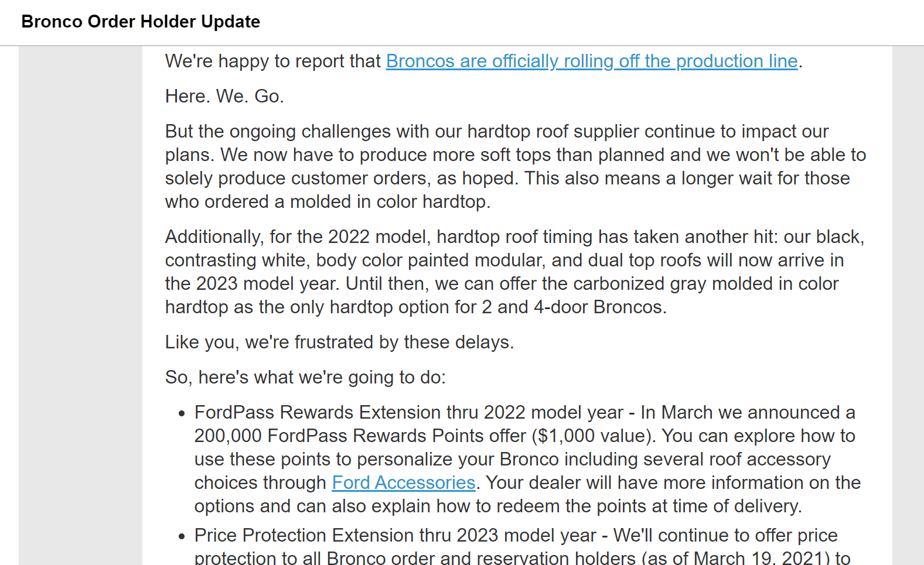Viewport: 924px width, 565px height.
Task: Click the paragraph about hardtop roof supplier challenges
Action: click(x=516, y=166)
